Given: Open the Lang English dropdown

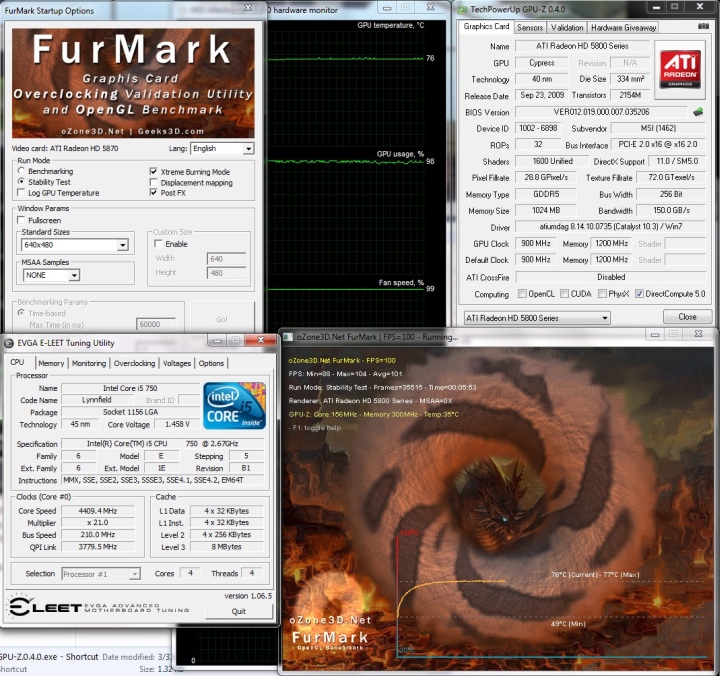Looking at the screenshot, I should (x=222, y=148).
